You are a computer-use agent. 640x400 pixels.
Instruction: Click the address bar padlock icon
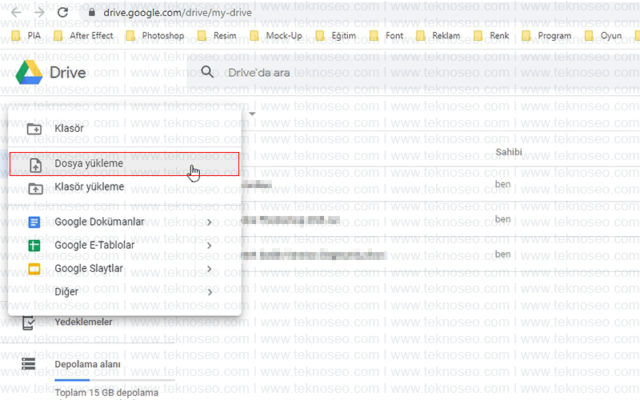92,13
